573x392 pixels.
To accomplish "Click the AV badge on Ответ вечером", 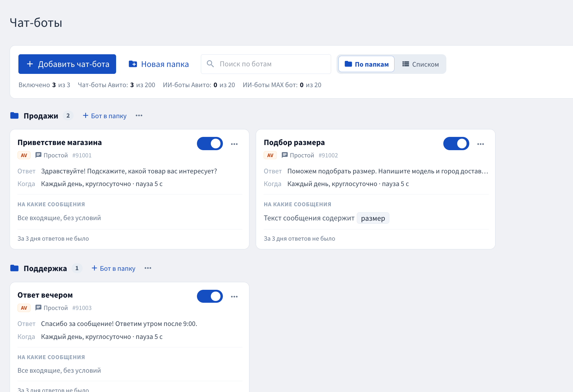I will (x=24, y=308).
